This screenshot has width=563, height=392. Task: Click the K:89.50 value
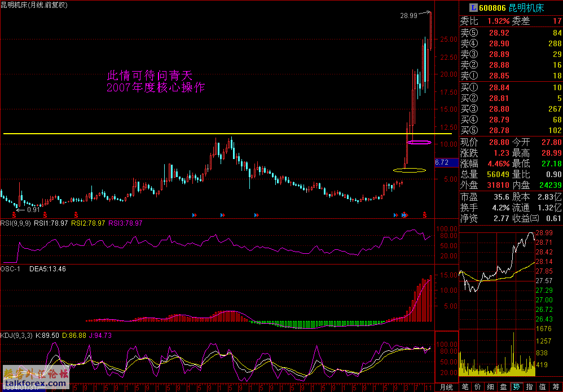pyautogui.click(x=47, y=336)
